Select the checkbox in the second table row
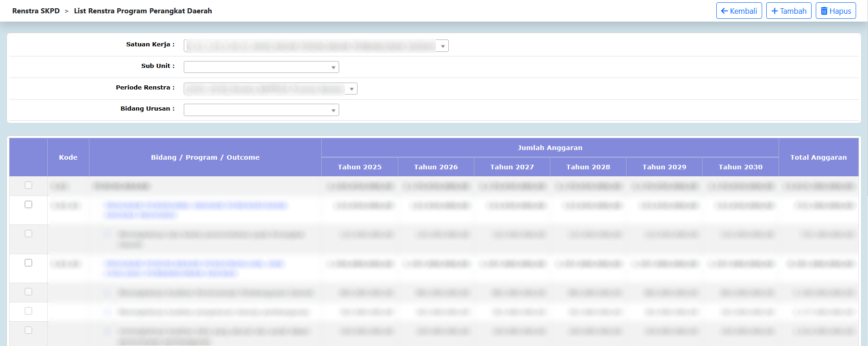 point(28,205)
